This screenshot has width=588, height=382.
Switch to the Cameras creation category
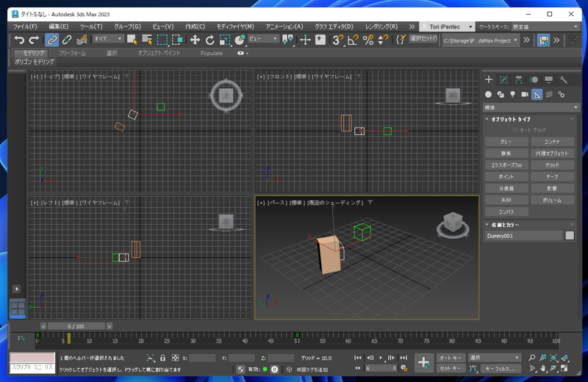[525, 95]
